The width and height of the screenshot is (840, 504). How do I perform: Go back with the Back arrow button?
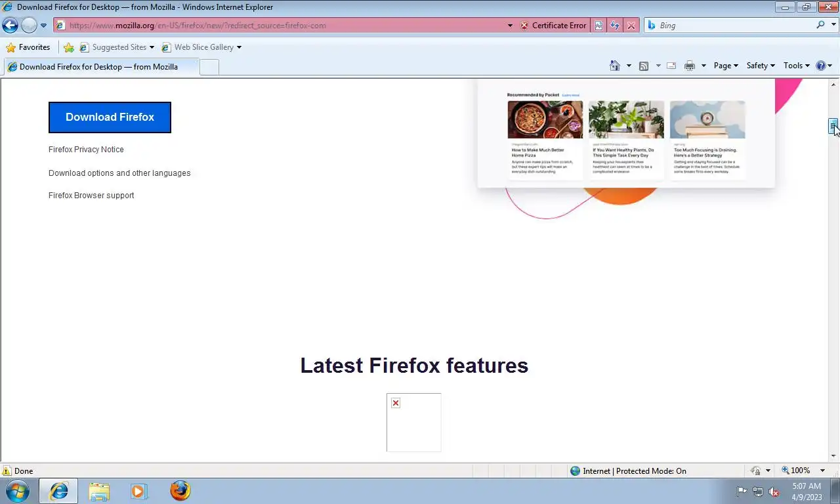pos(10,26)
